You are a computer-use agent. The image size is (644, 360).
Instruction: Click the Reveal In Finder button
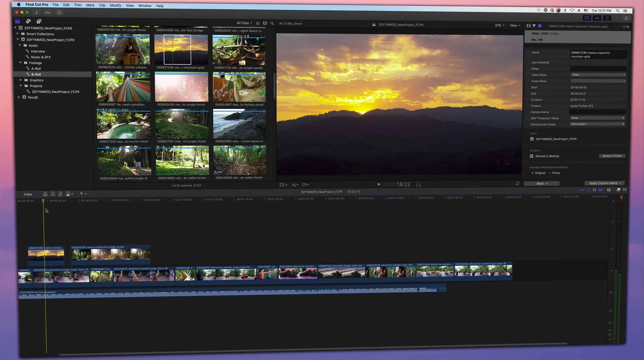point(612,156)
